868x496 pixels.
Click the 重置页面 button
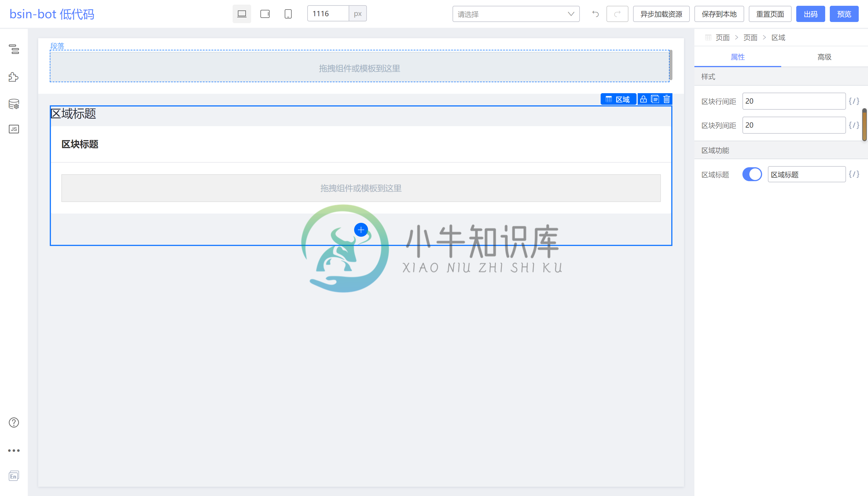[x=770, y=14]
